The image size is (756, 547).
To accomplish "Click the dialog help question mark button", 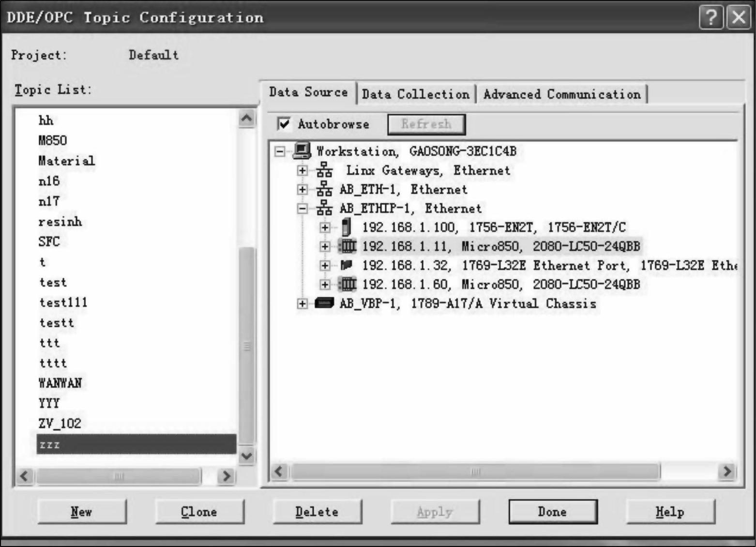I will (x=711, y=18).
